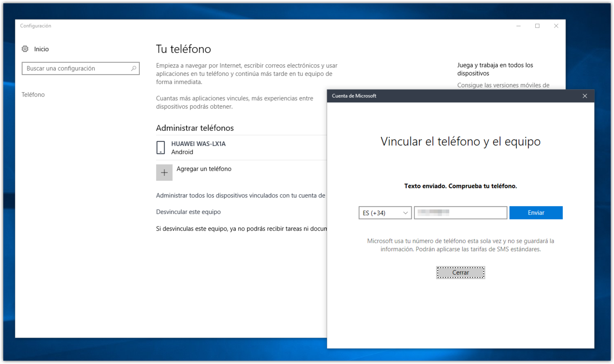Click the Tu teléfono heading
Viewport: 614px width, 364px height.
[183, 49]
